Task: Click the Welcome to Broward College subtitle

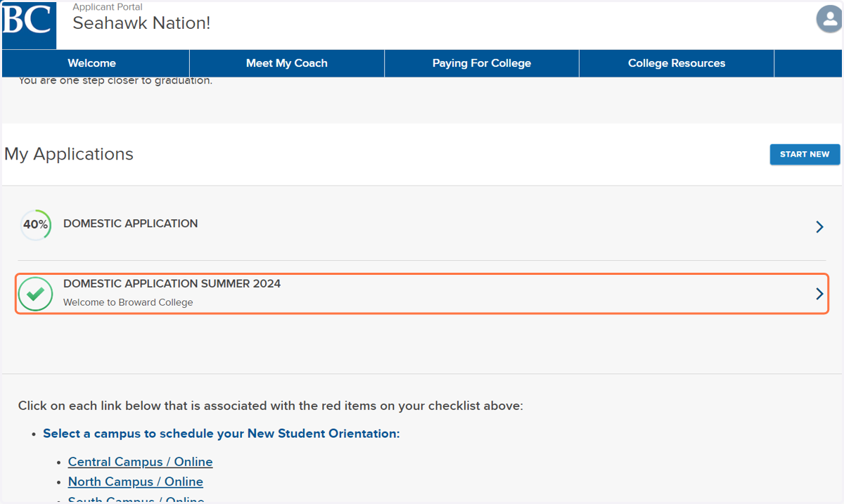Action: tap(128, 302)
